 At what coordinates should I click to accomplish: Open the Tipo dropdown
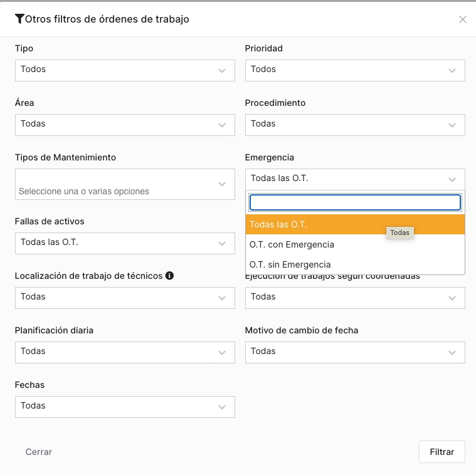tap(125, 70)
